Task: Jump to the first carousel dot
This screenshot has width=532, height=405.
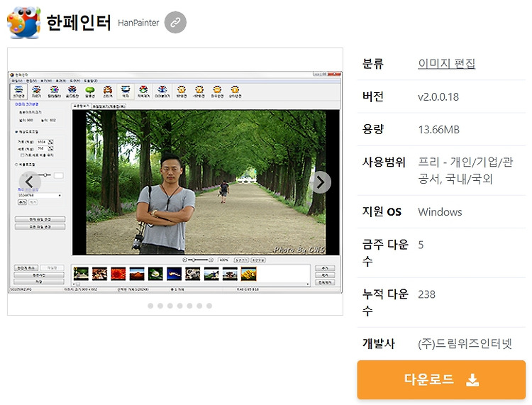Action: tap(150, 306)
